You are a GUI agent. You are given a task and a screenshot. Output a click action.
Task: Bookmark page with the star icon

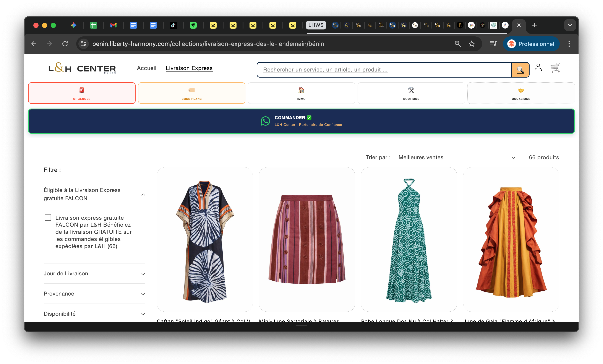471,44
